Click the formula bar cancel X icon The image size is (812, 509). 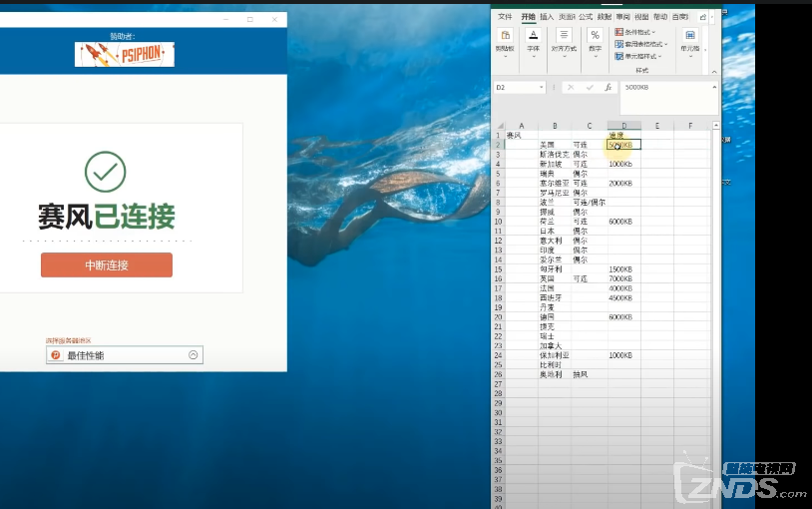pos(571,87)
